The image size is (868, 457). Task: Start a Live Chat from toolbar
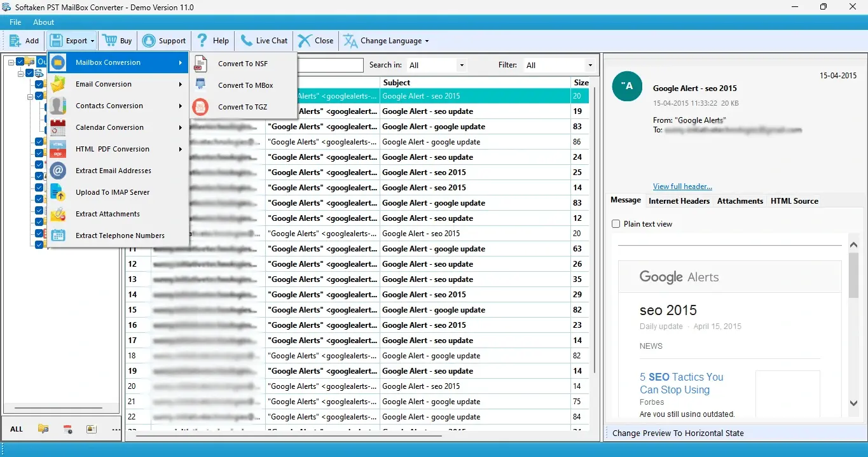coord(264,41)
